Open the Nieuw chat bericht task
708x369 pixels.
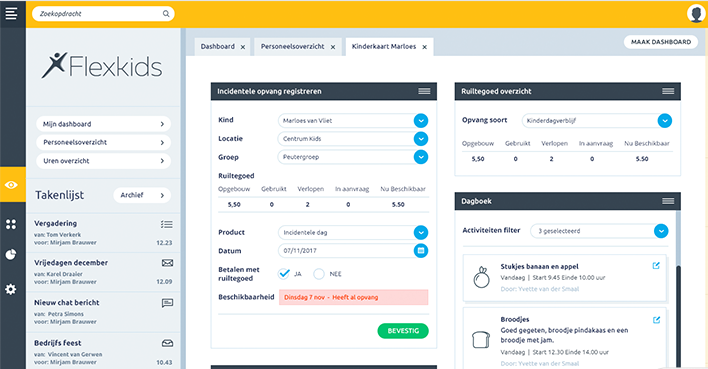pos(103,312)
